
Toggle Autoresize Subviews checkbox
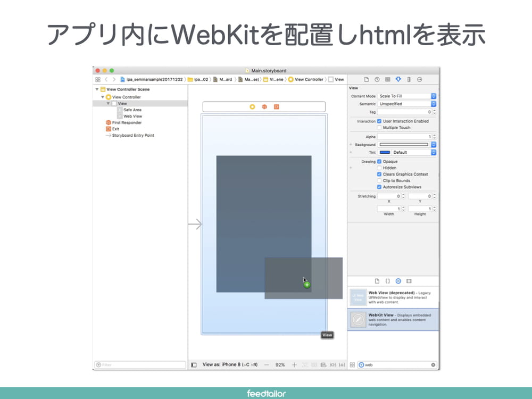pyautogui.click(x=379, y=187)
